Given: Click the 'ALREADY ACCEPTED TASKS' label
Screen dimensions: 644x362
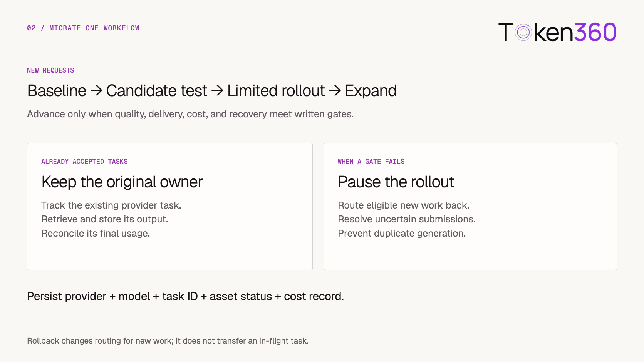Looking at the screenshot, I should tap(84, 162).
